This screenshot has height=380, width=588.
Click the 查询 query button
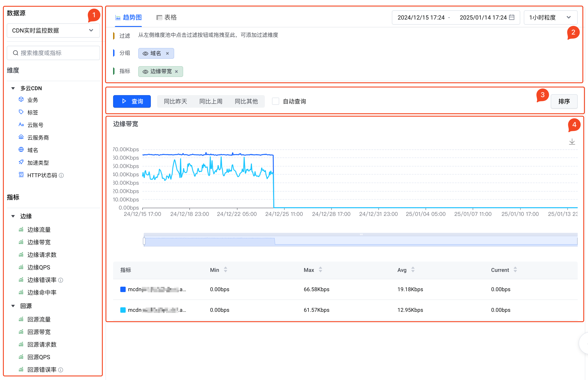click(132, 101)
